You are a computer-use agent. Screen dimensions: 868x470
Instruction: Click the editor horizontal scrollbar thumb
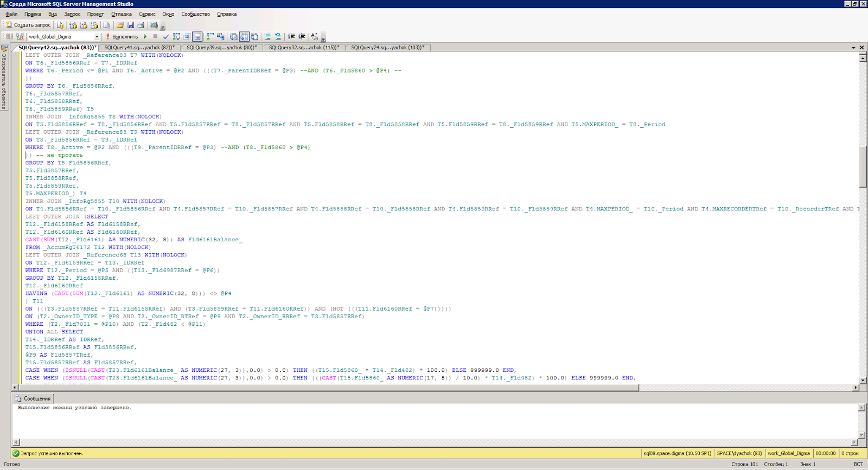(329, 388)
